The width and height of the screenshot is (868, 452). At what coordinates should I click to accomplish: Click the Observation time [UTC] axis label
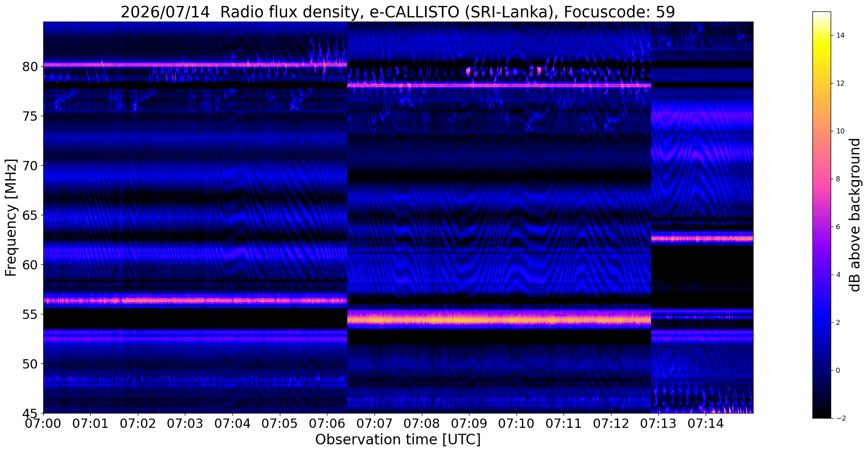point(398,440)
